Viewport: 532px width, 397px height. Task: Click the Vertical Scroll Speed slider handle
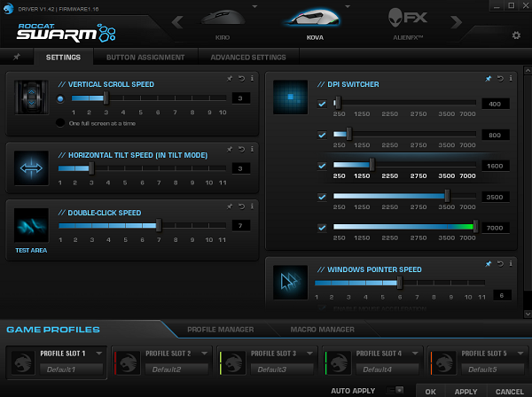tap(106, 98)
